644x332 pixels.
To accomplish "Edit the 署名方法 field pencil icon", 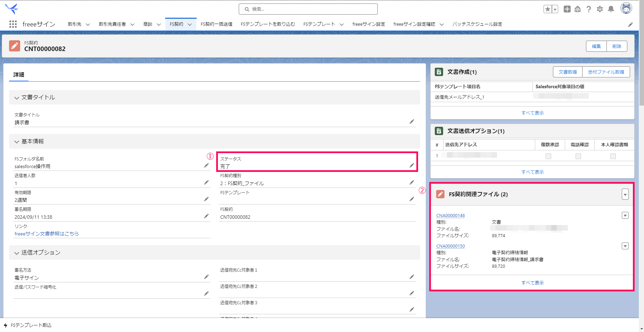I will click(206, 277).
